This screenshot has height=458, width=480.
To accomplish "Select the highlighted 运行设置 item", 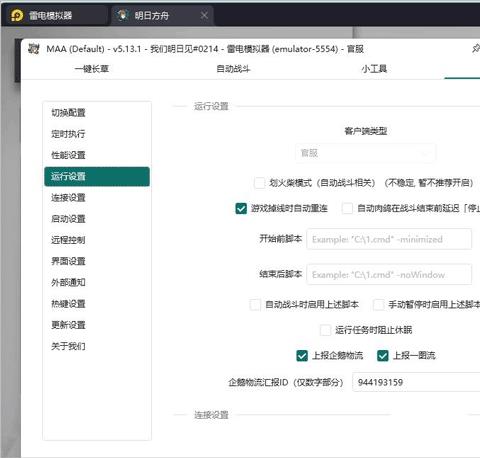I will point(97,176).
